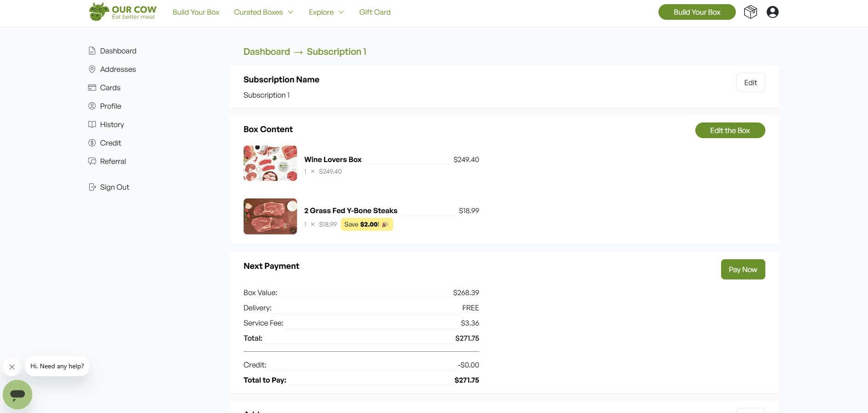This screenshot has height=413, width=868.
Task: Click the Edit the Box button
Action: [730, 130]
